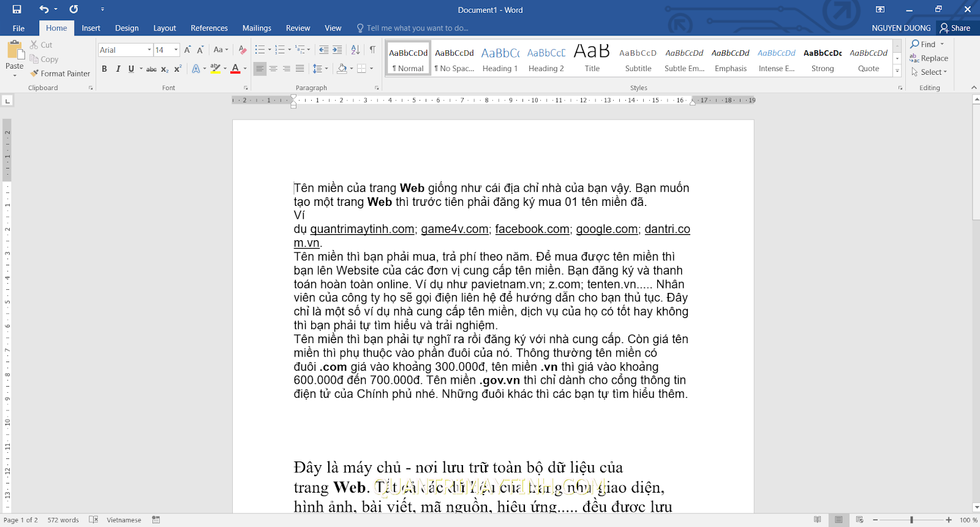Toggle Strikethrough formatting
980x527 pixels.
pyautogui.click(x=151, y=69)
